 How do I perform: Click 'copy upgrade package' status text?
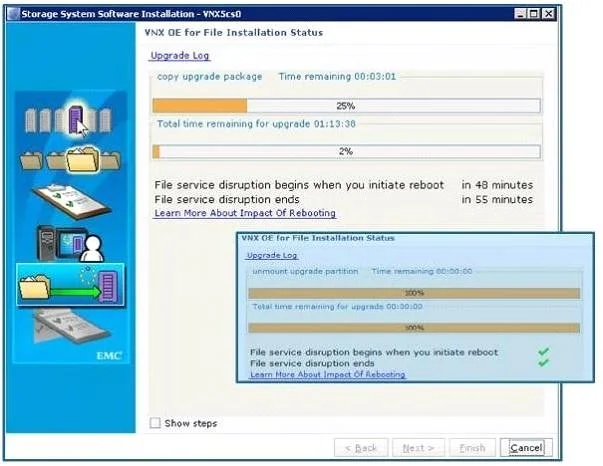[210, 77]
